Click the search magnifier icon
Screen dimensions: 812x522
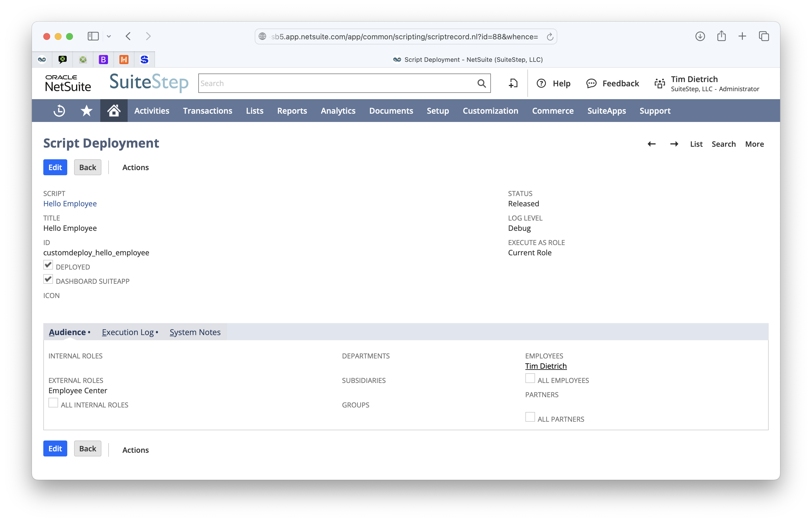tap(481, 83)
